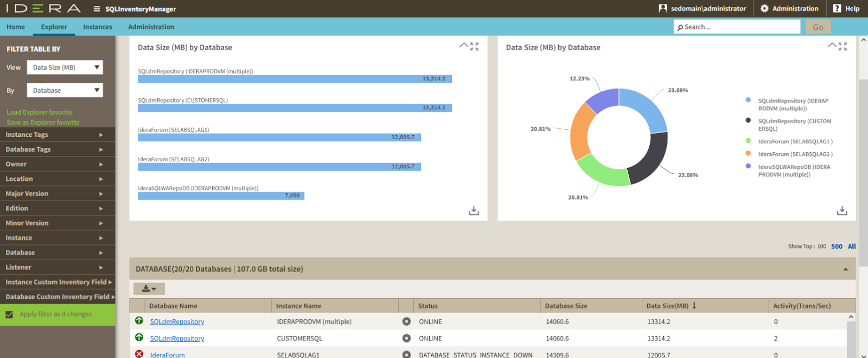Screen dimensions: 868x358
Task: Open the By dropdown Database
Action: [65, 90]
